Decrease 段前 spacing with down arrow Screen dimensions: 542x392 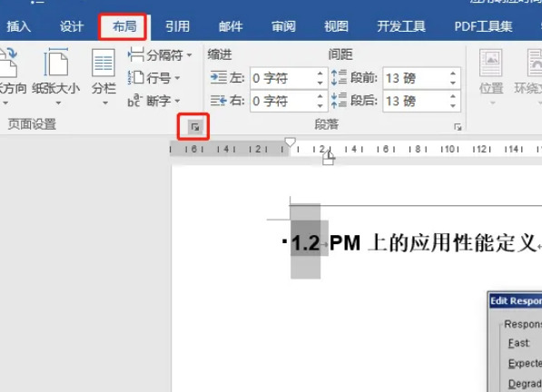tap(453, 83)
